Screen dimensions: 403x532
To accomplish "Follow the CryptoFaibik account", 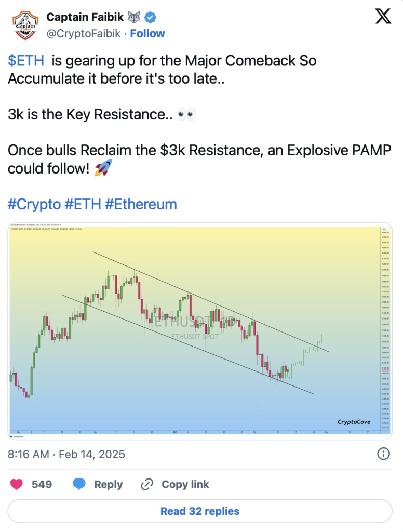I will coord(147,33).
